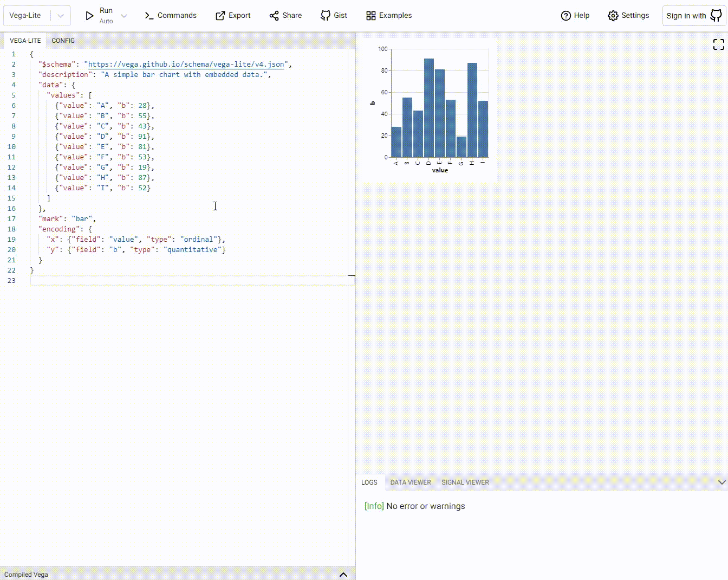This screenshot has height=580, width=728.
Task: Expand the Compiled Vega panel
Action: click(x=343, y=575)
